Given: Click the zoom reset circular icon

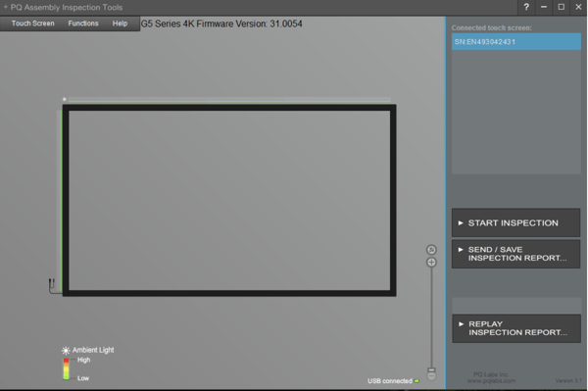Looking at the screenshot, I should 431,250.
